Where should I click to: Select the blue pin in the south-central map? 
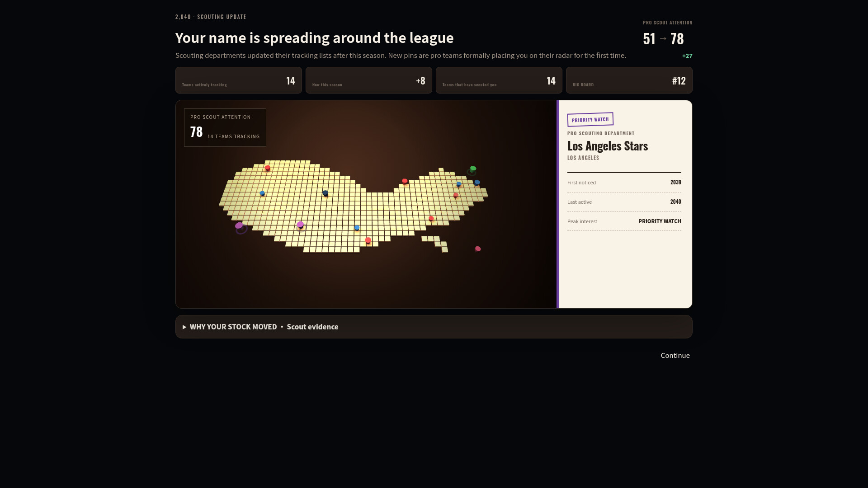pos(357,228)
